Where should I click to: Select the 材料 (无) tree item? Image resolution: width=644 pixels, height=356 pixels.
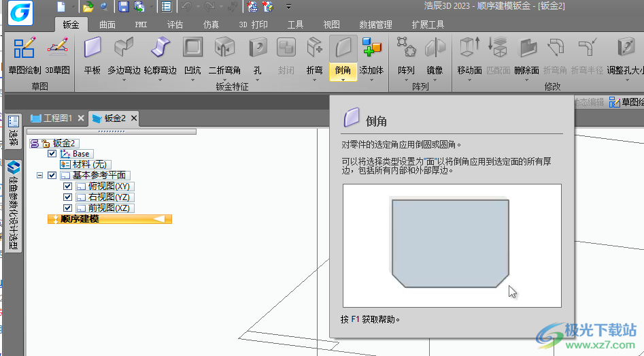click(85, 165)
